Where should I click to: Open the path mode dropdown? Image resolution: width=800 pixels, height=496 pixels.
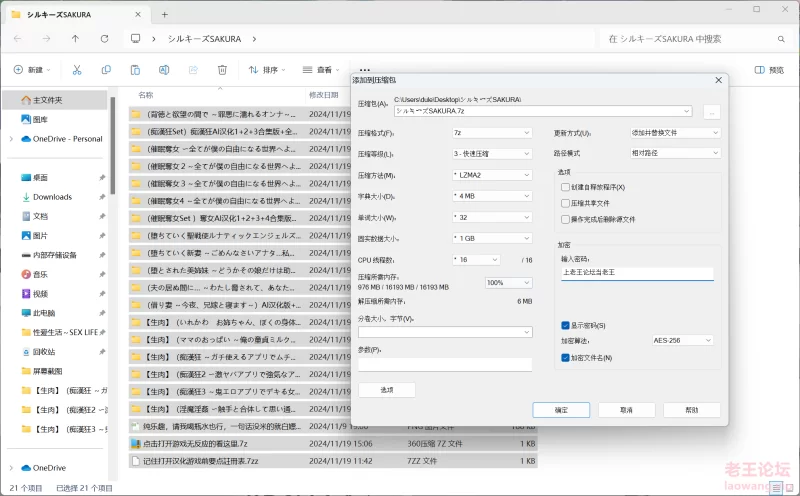[675, 153]
